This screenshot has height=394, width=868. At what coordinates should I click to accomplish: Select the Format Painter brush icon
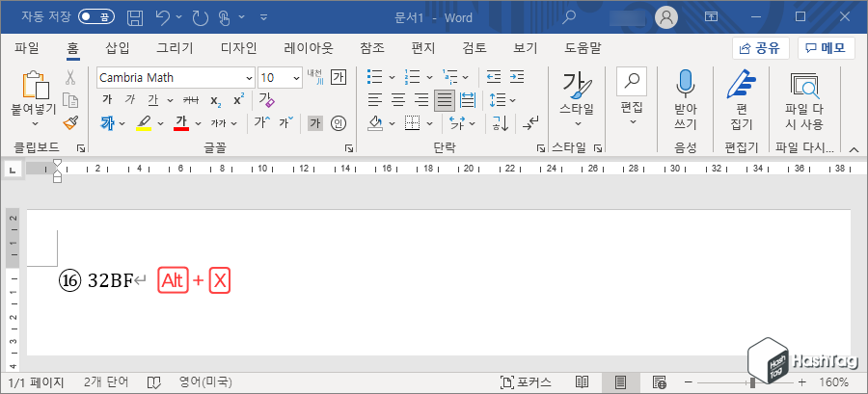69,123
